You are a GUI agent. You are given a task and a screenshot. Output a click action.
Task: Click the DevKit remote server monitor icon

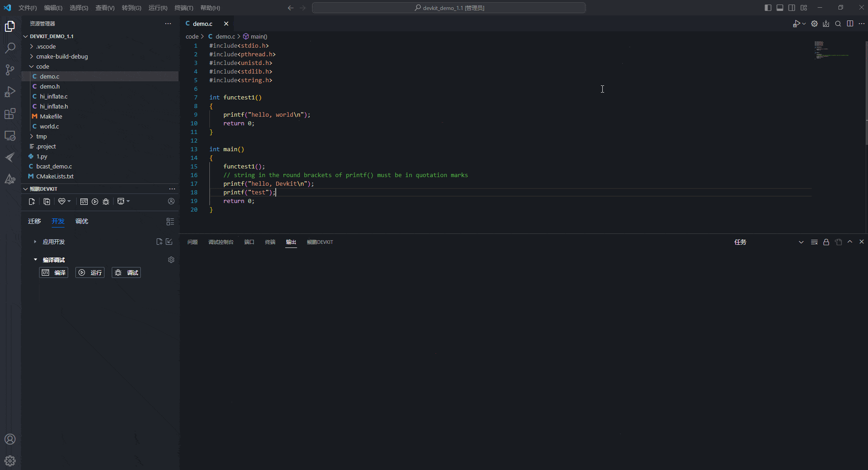click(x=121, y=201)
